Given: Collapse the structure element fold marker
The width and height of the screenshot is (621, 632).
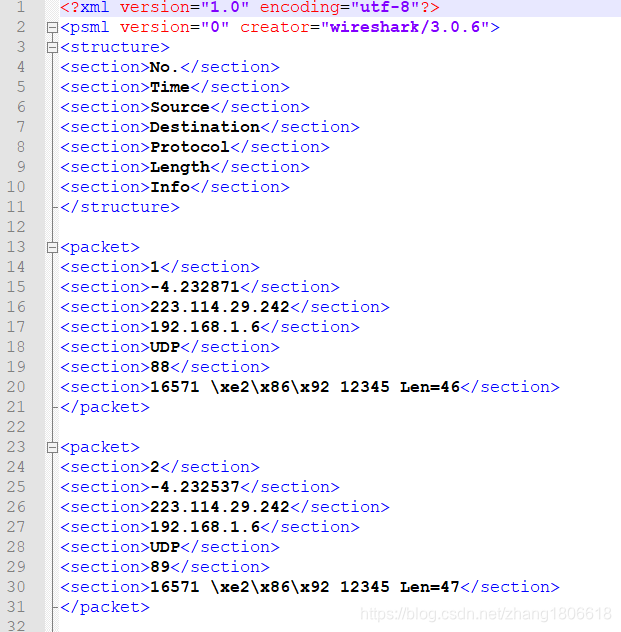Looking at the screenshot, I should pyautogui.click(x=52, y=48).
